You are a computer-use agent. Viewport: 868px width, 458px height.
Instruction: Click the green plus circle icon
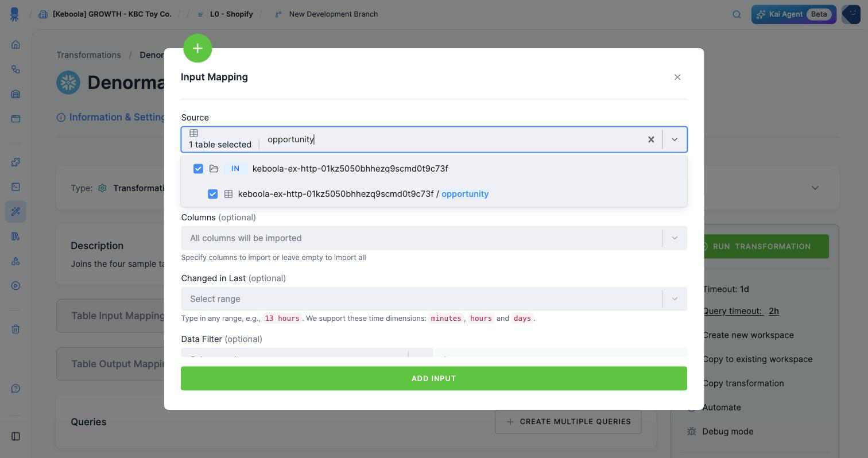tap(197, 48)
